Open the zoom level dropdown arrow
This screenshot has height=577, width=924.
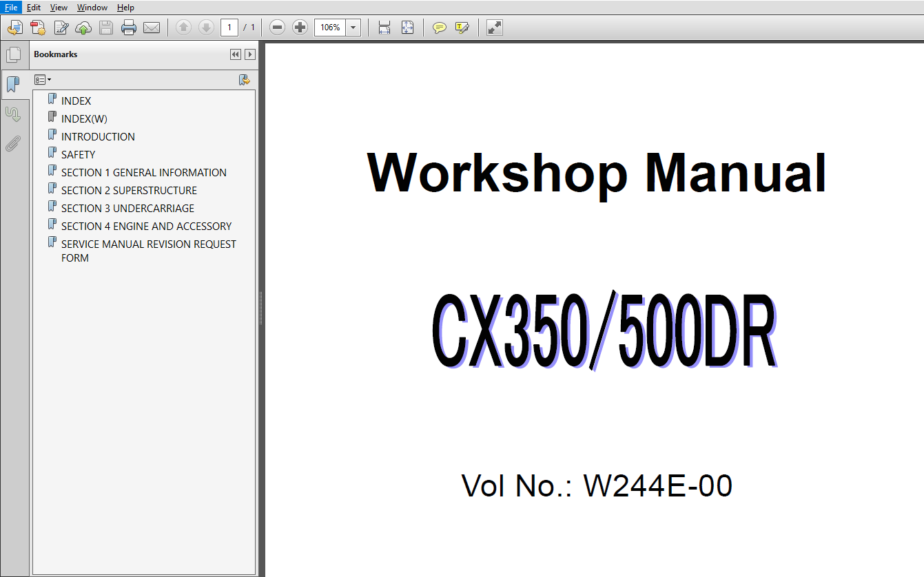tap(353, 28)
